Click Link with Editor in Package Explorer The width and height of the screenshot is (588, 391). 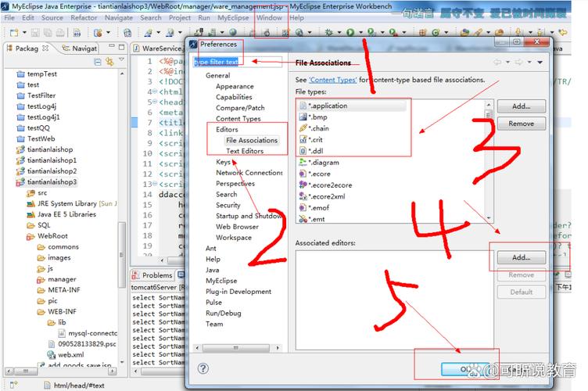(109, 62)
